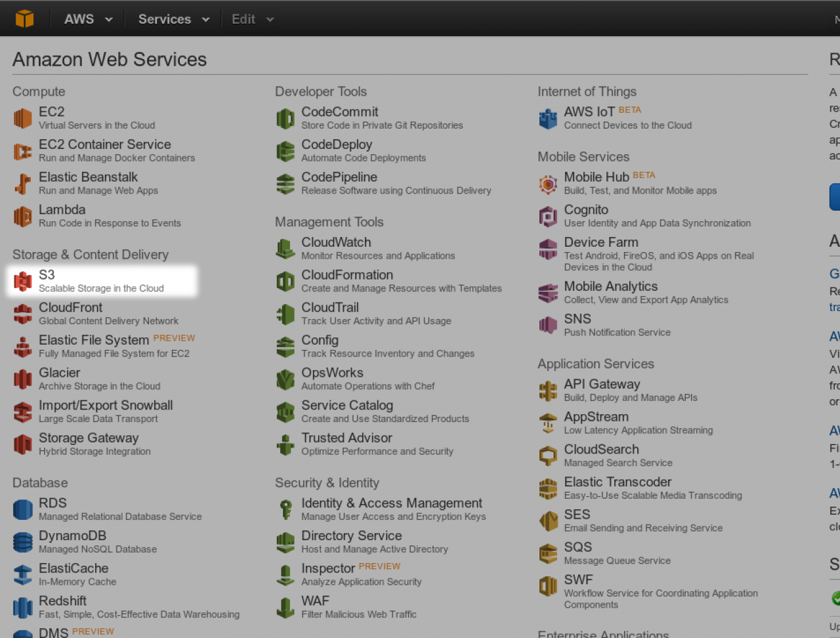Image resolution: width=840 pixels, height=638 pixels.
Task: Open the AWS dropdown menu
Action: pos(88,19)
